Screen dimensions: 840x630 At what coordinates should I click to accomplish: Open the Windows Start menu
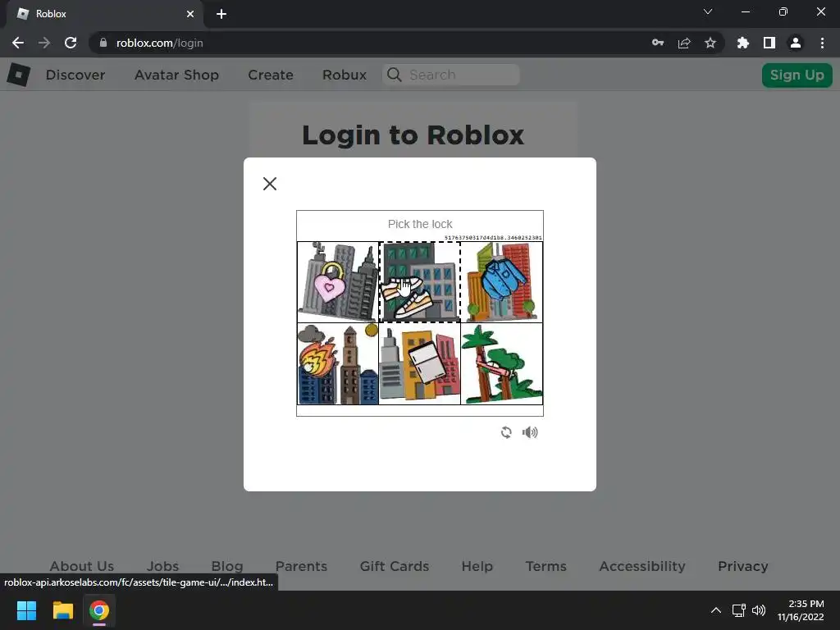pyautogui.click(x=27, y=610)
